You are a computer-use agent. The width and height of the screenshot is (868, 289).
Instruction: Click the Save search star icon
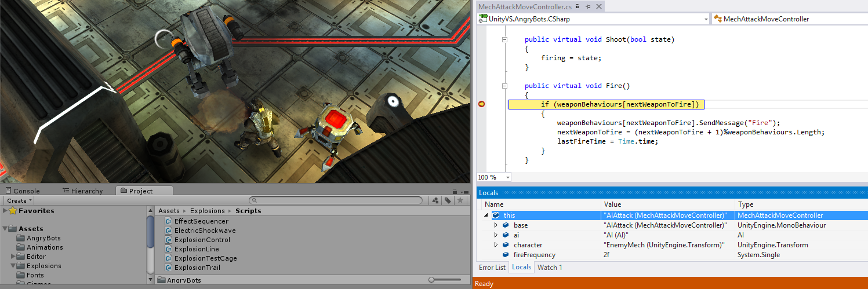click(x=460, y=200)
